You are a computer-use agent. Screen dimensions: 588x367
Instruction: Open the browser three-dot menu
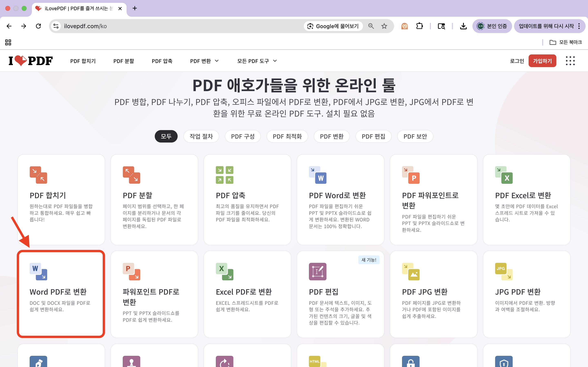click(579, 26)
